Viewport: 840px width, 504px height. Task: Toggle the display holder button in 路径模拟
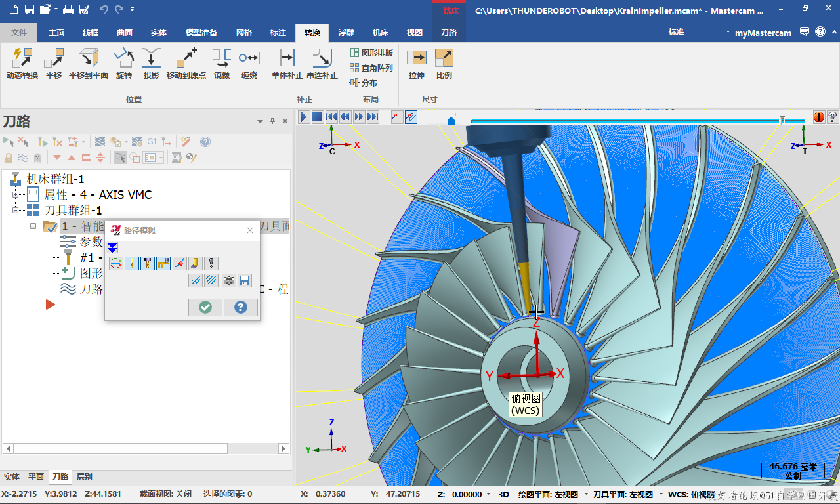[x=148, y=263]
